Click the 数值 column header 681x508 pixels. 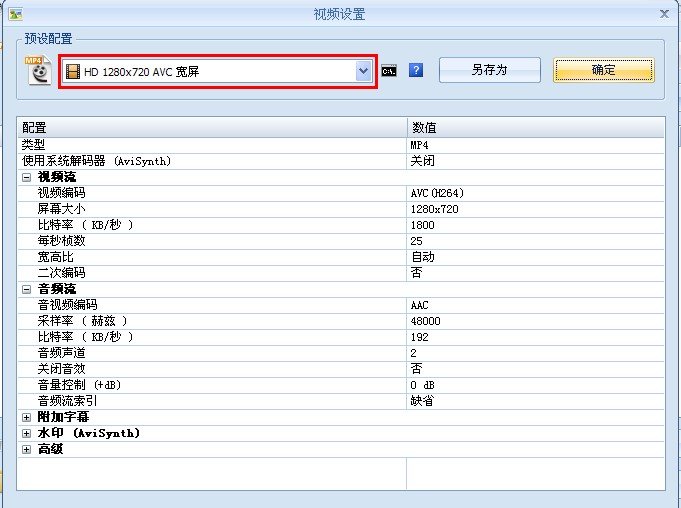(536, 127)
